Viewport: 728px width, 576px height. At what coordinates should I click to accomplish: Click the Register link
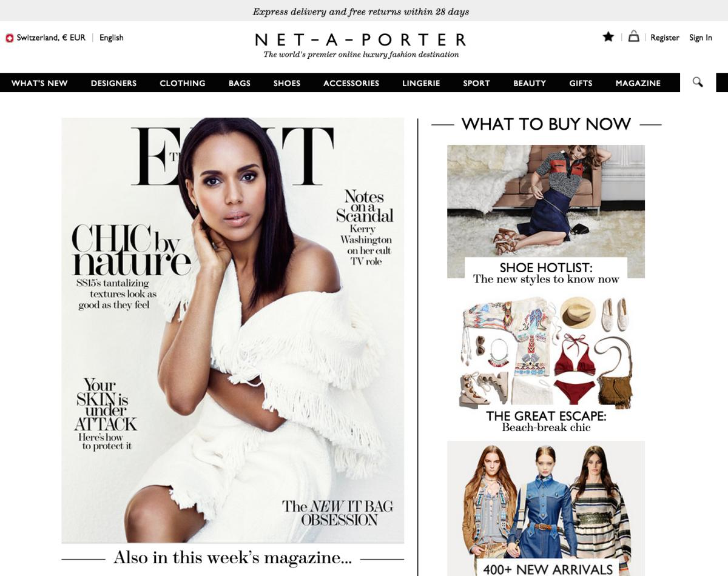(x=665, y=38)
